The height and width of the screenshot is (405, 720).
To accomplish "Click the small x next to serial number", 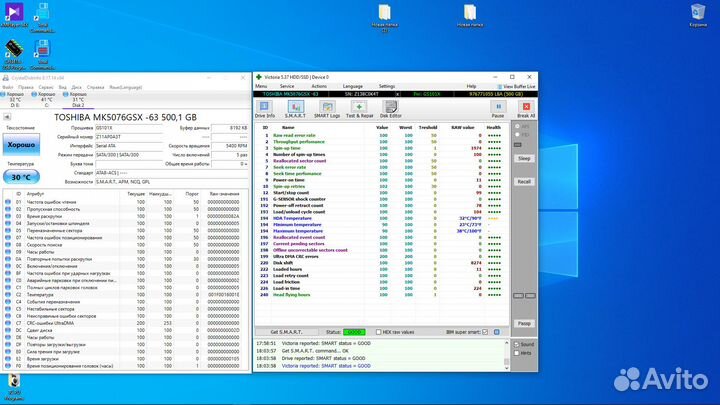I will click(398, 94).
